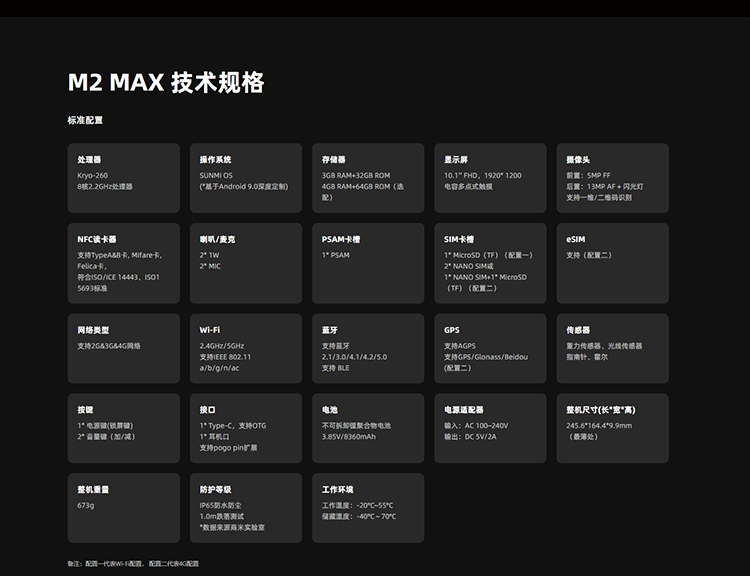Viewport: 750px width, 576px height.
Task: Select 储藏温度: -40°C~70°C line
Action: click(359, 516)
